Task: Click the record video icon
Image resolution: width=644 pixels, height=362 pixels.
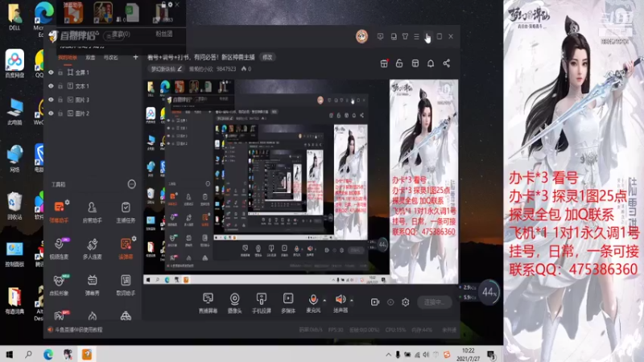Action: pos(375,302)
